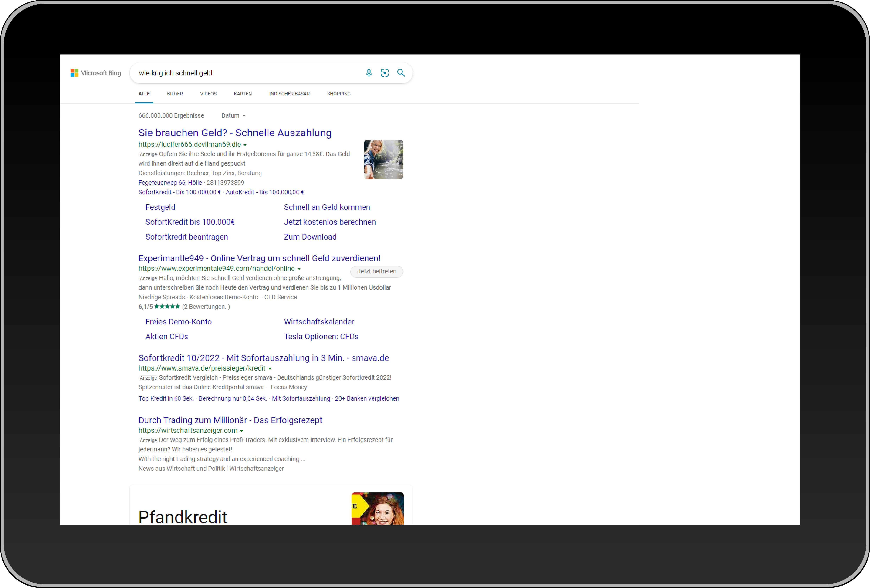Click the microphone voice search icon
Screen dimensions: 870x588
point(369,73)
